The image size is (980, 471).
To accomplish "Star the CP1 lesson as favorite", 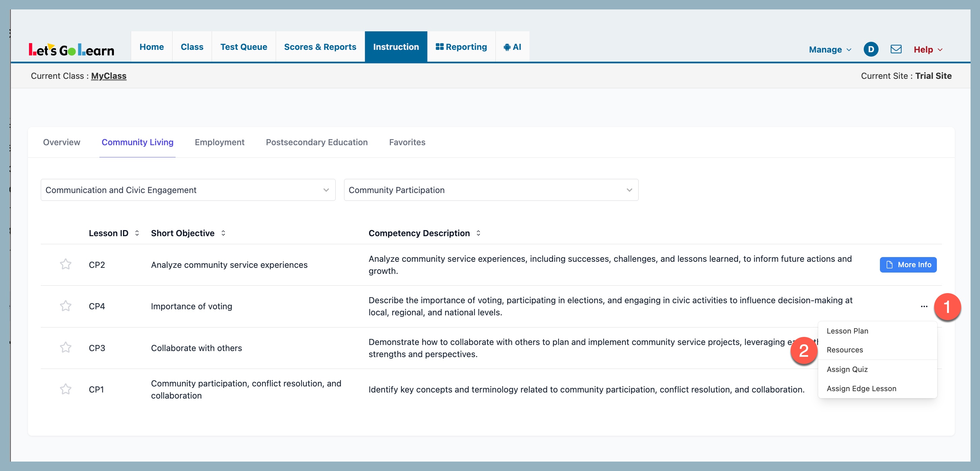I will tap(65, 389).
